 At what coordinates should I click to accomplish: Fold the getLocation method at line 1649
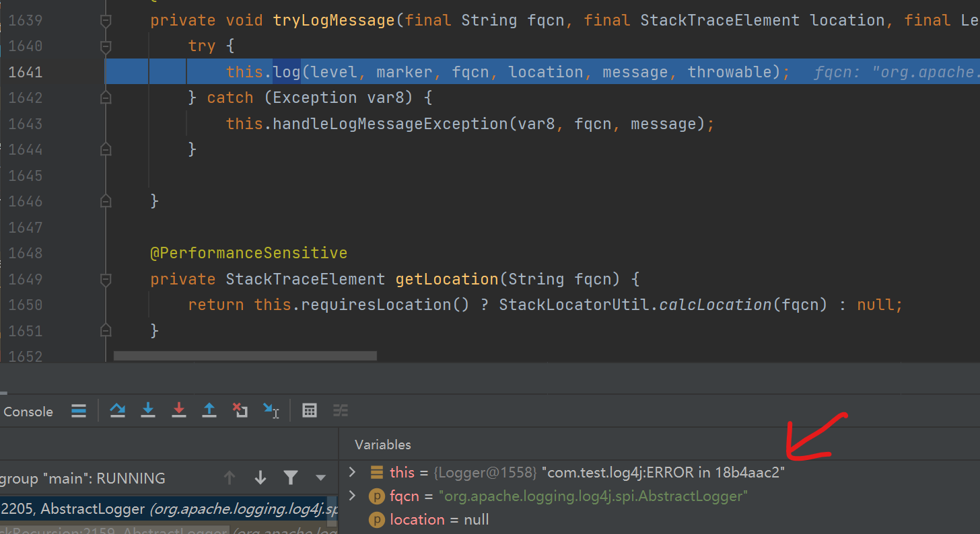click(x=106, y=279)
